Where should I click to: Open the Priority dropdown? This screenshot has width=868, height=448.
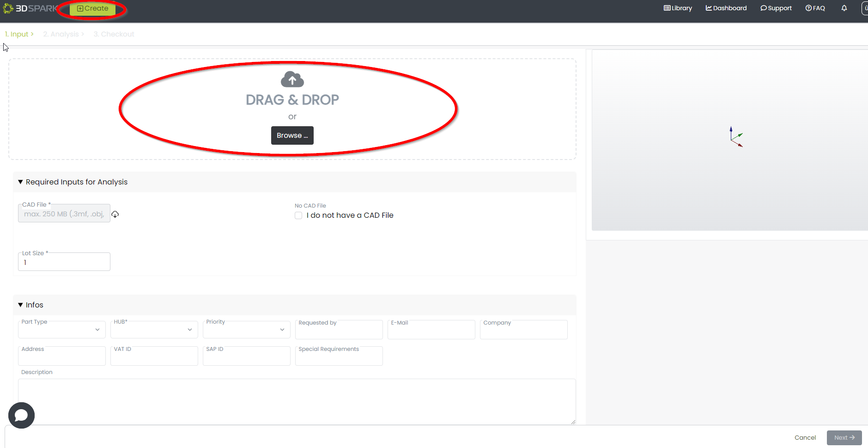pos(247,330)
